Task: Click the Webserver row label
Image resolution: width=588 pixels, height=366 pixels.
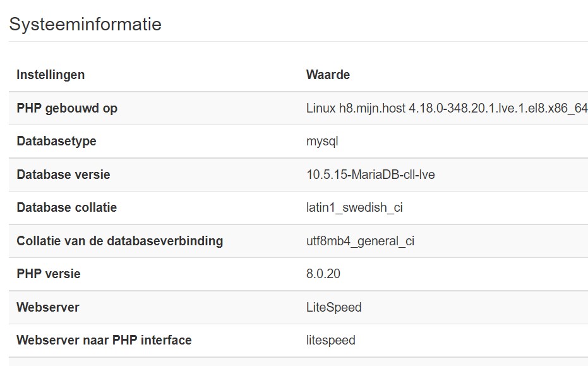Action: coord(48,307)
